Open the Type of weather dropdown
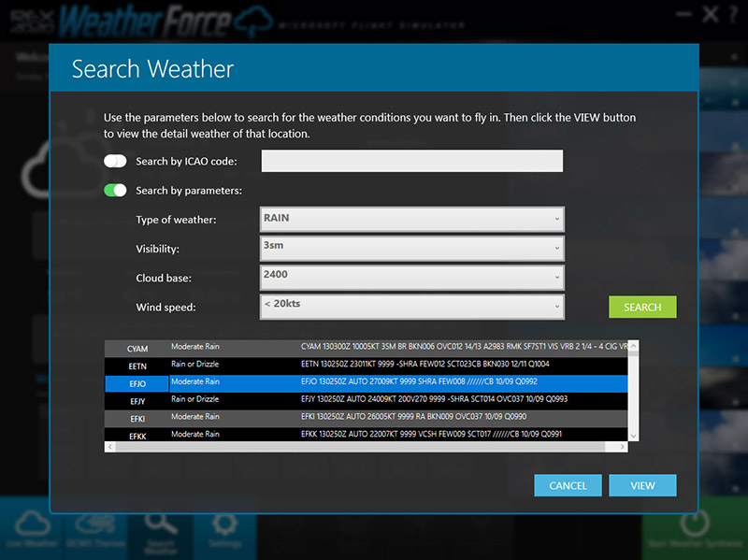This screenshot has height=560, width=748. tap(412, 219)
